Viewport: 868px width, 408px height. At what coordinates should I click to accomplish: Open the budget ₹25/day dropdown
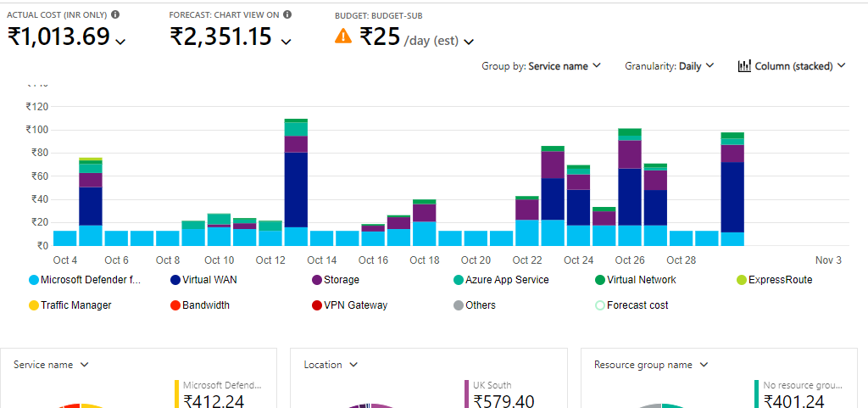pos(469,41)
